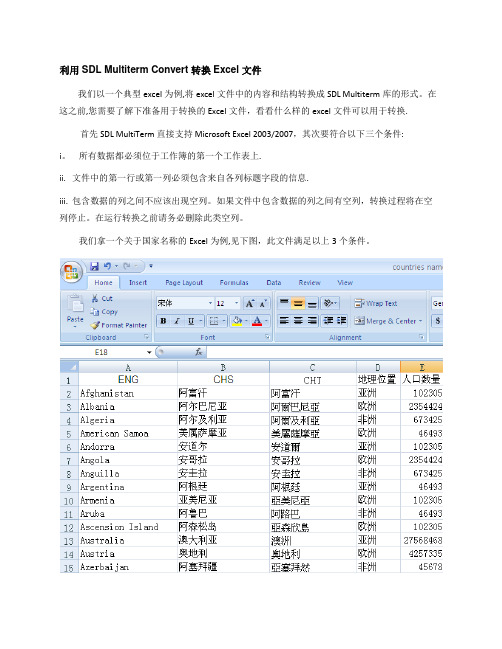Screen dimensions: 502x649
Task: Toggle Underline formatting
Action: tap(191, 321)
